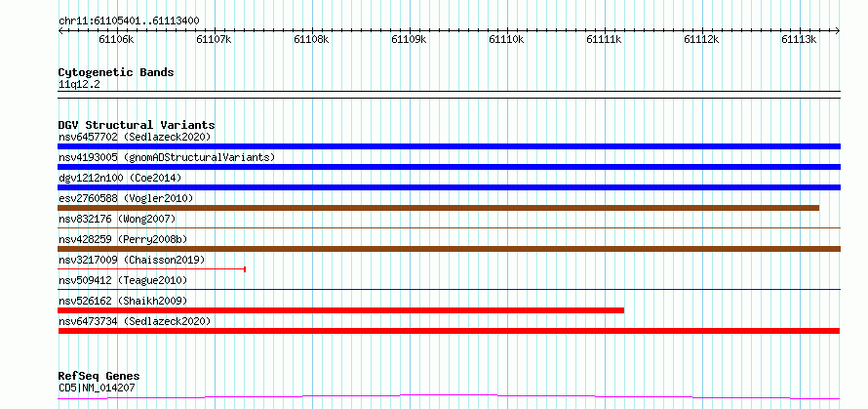This screenshot has height=409, width=868.
Task: Click the red bar for nsv526162
Action: 341,310
